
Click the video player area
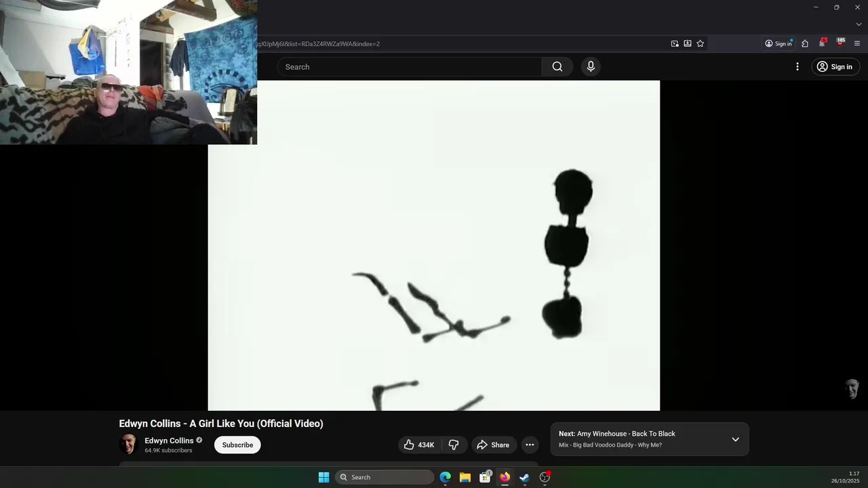434,245
